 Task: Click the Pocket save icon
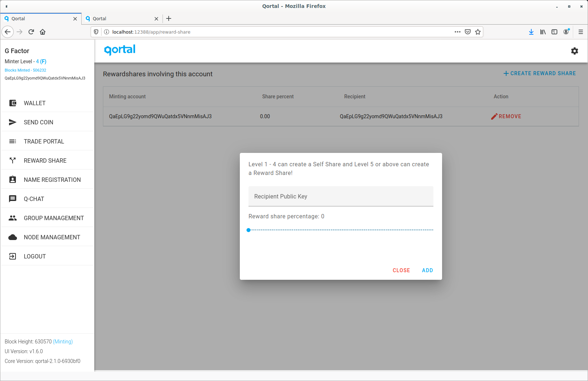coord(468,32)
